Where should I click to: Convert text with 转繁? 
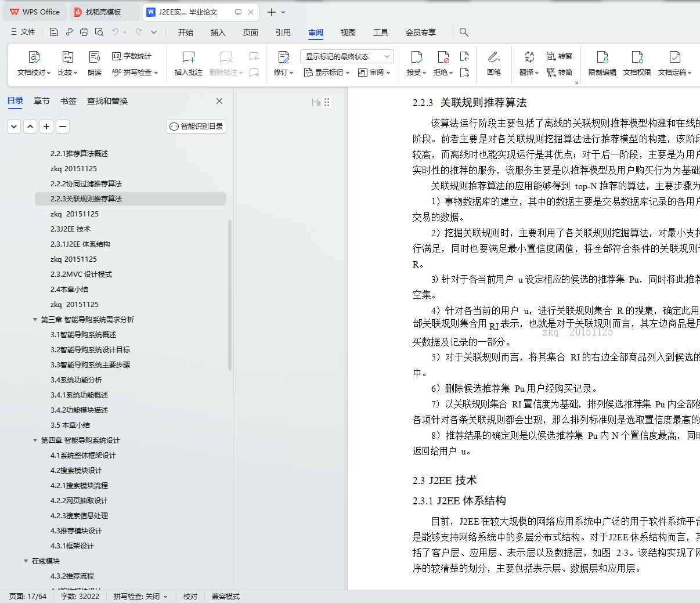tap(560, 56)
